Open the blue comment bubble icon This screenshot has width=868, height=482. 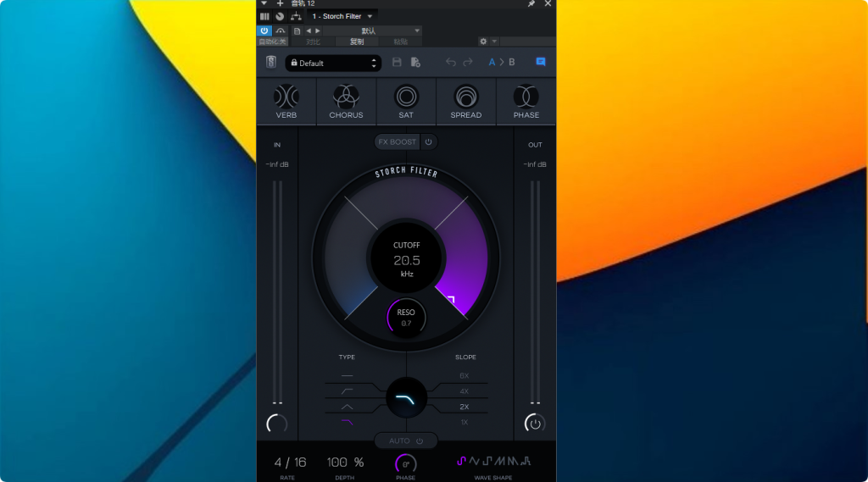tap(541, 62)
